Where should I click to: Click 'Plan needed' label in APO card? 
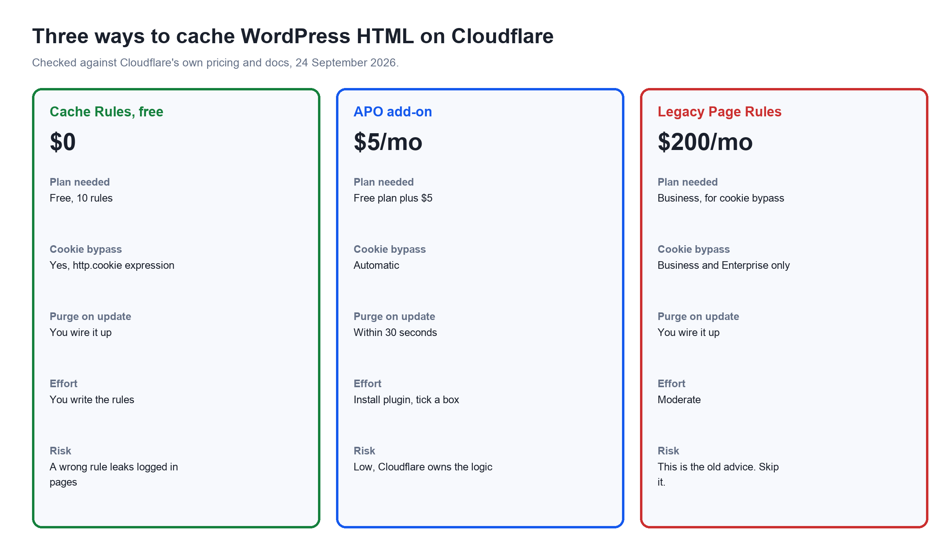point(384,182)
